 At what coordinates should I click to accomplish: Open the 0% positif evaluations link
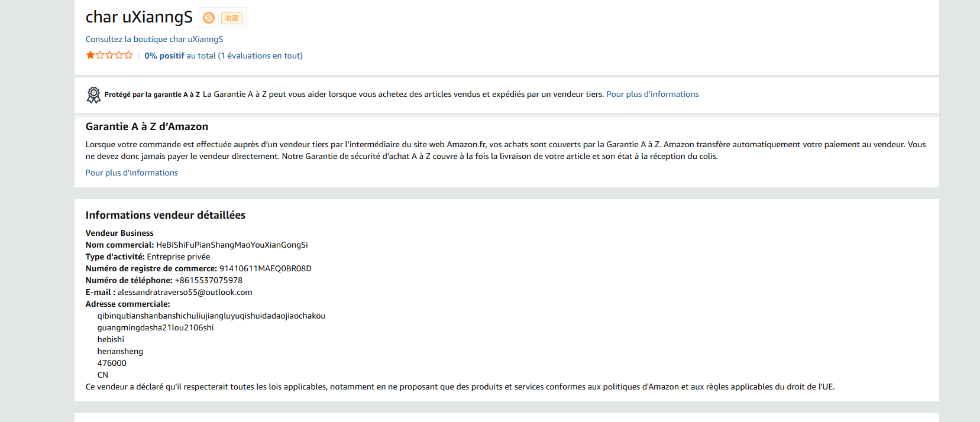(x=224, y=56)
